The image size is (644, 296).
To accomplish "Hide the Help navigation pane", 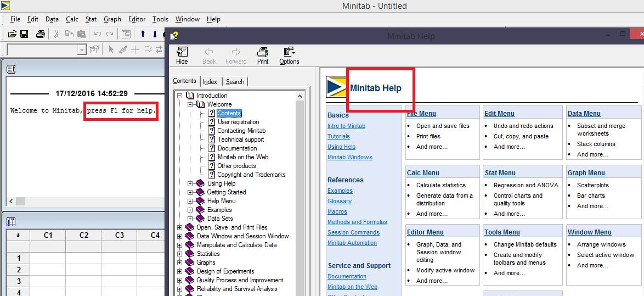I will (x=182, y=55).
